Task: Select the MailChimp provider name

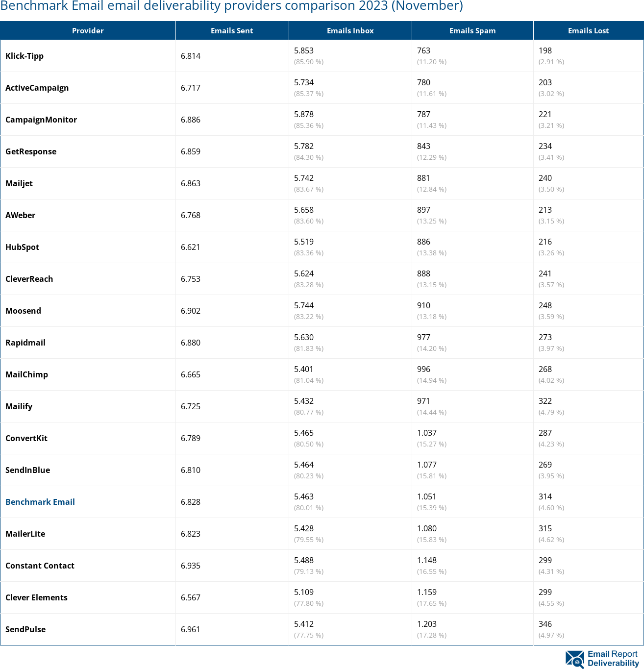Action: (x=27, y=374)
